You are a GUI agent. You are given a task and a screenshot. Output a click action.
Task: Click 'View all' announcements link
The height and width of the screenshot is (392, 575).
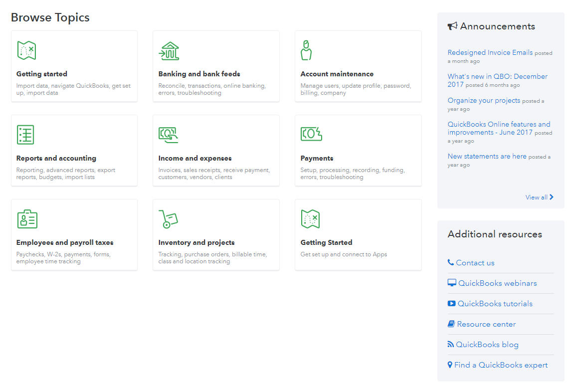coord(536,197)
